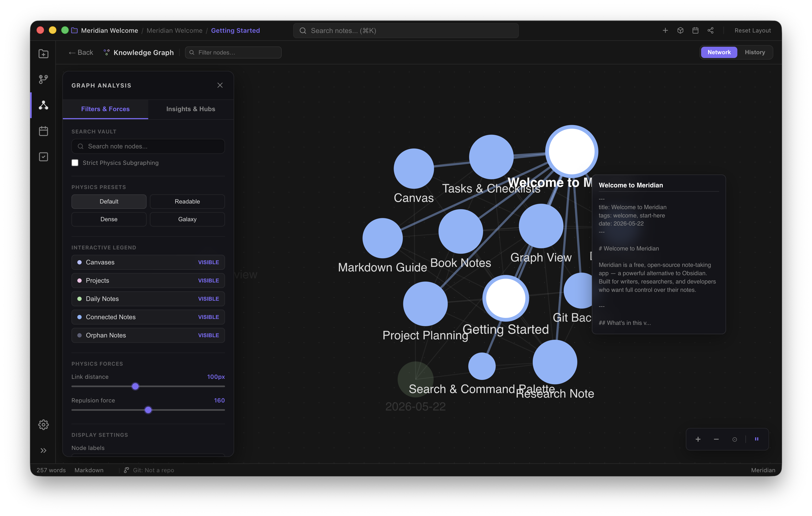Click the share graph icon in title bar

coord(711,30)
